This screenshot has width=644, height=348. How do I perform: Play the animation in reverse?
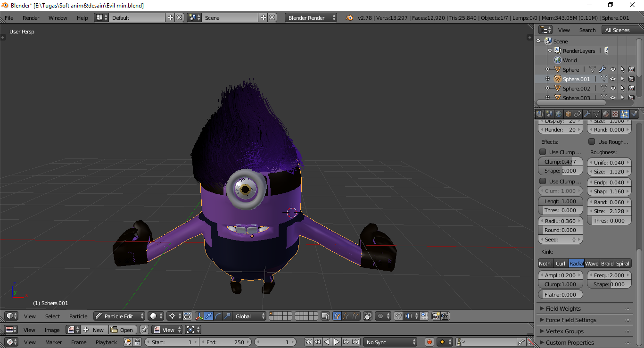(327, 342)
